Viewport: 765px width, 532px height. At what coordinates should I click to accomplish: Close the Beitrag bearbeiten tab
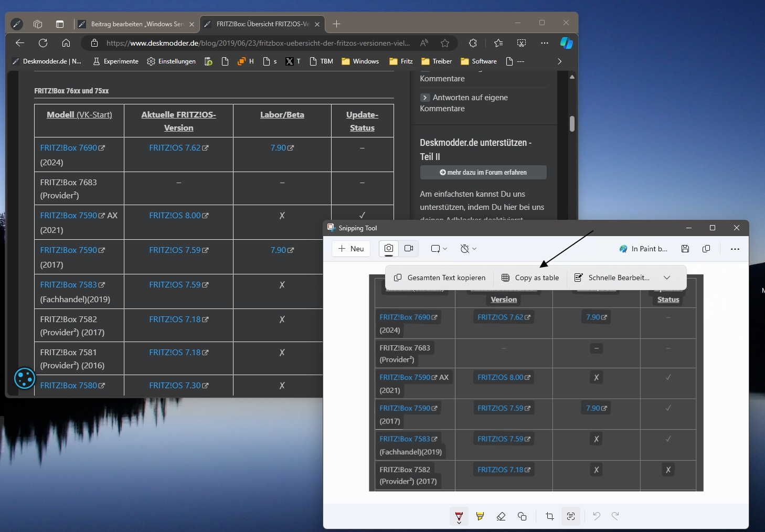tap(192, 24)
